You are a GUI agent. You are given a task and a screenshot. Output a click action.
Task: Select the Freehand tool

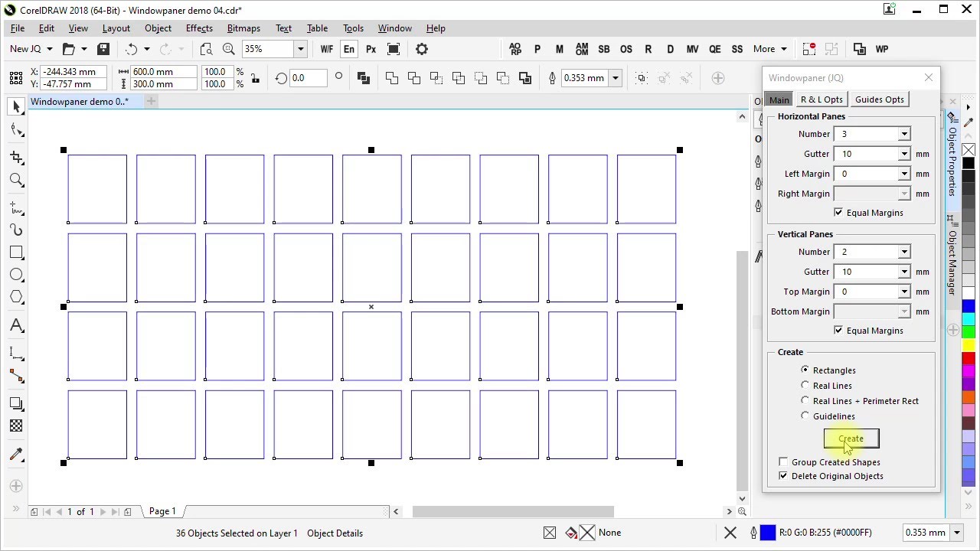(x=16, y=207)
